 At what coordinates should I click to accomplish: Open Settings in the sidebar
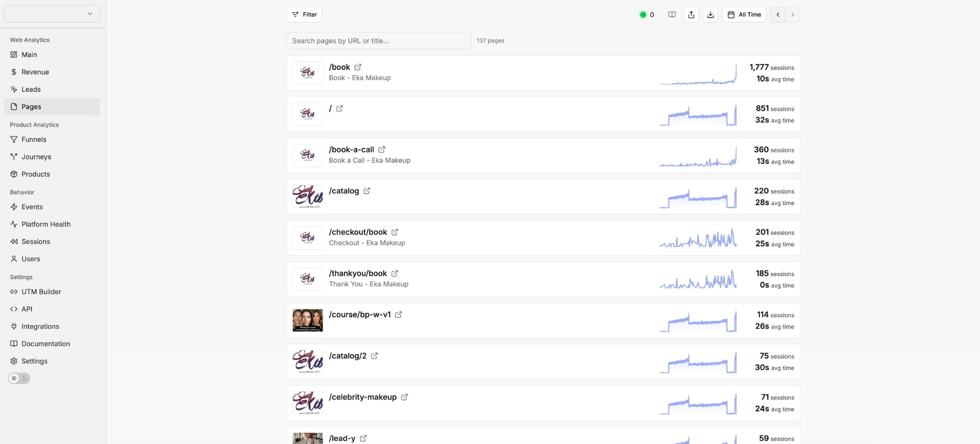[x=52, y=361]
